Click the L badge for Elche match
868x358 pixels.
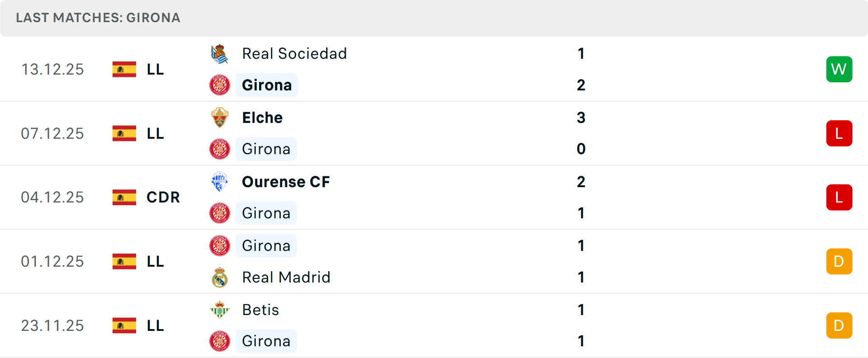tap(839, 133)
